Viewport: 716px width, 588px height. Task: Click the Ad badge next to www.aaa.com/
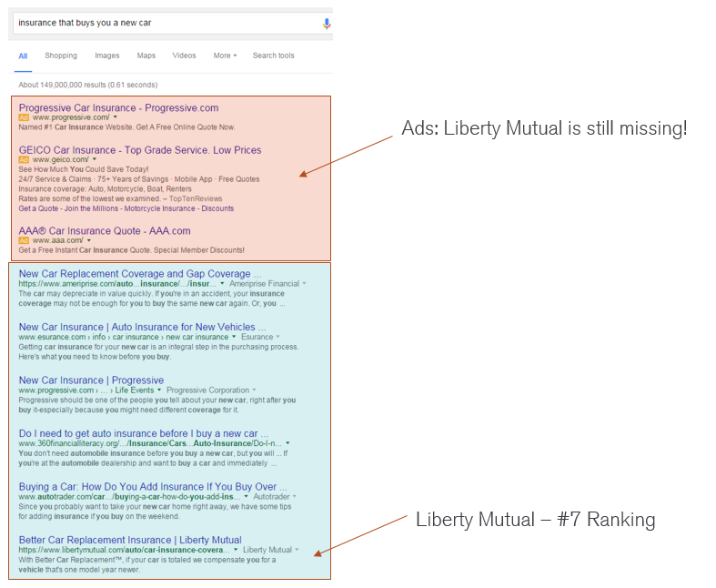tap(24, 240)
